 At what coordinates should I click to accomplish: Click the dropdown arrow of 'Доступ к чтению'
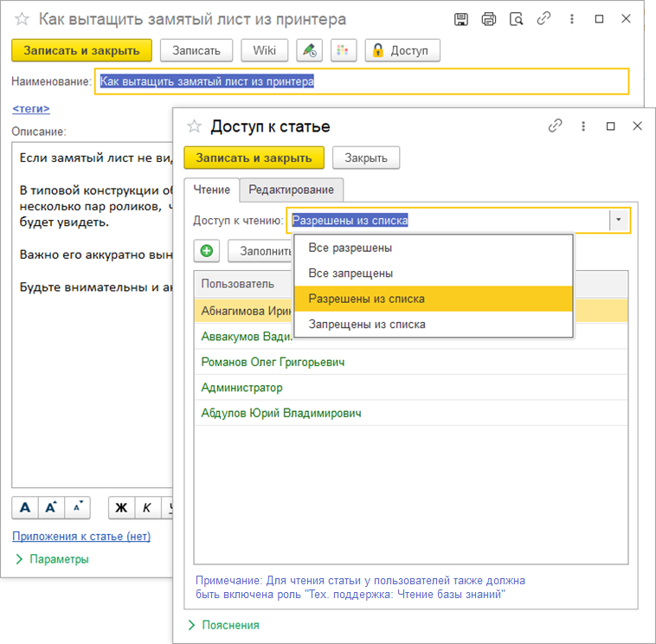point(619,221)
